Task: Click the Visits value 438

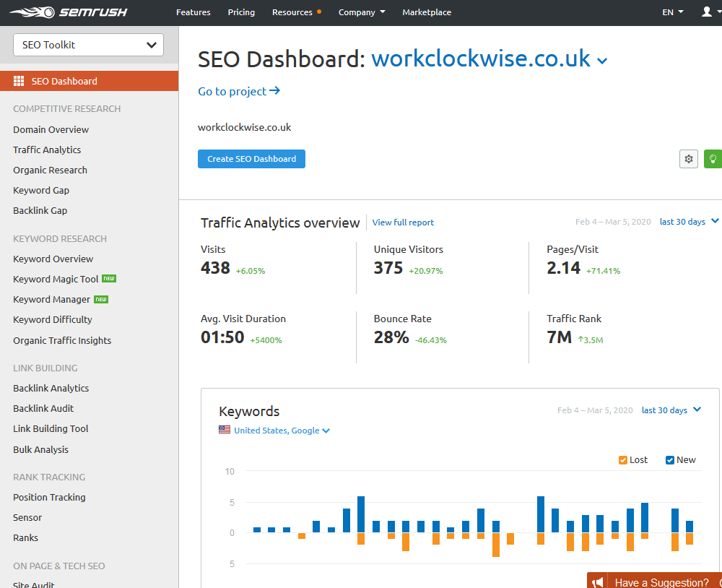Action: tap(215, 268)
